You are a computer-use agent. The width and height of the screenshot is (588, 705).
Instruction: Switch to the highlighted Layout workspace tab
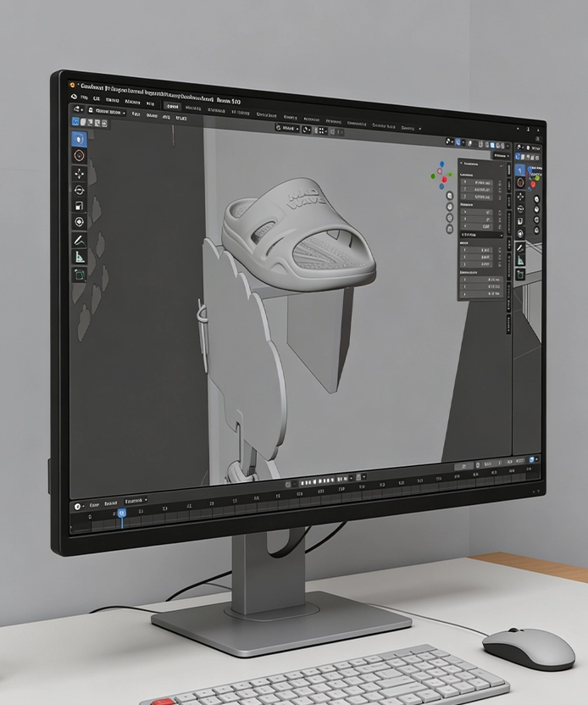pyautogui.click(x=172, y=106)
